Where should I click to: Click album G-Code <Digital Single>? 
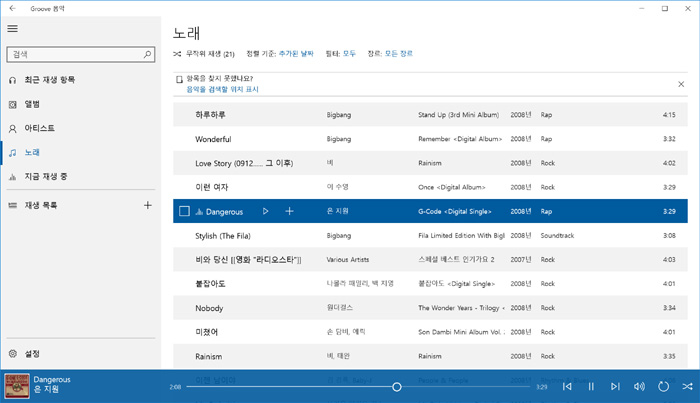point(454,212)
